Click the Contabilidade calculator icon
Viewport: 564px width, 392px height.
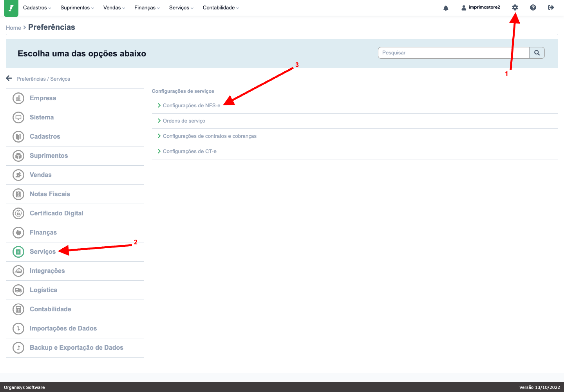[x=18, y=309]
